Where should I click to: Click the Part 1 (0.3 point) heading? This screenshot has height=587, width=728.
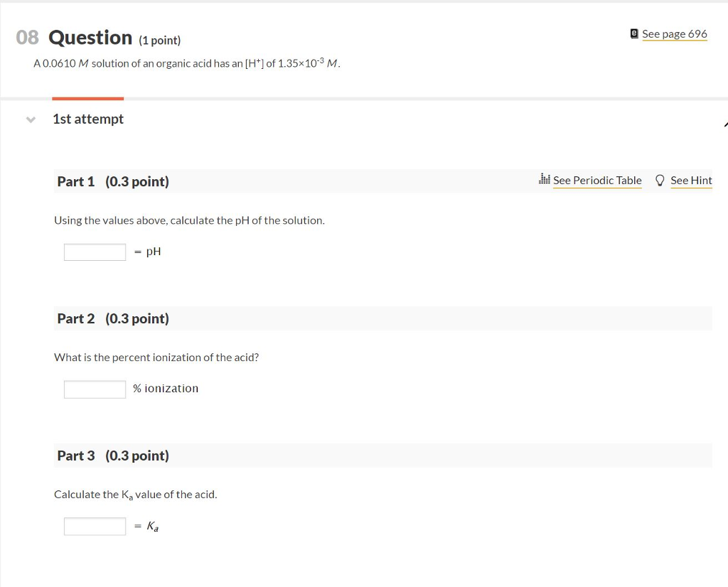(113, 181)
